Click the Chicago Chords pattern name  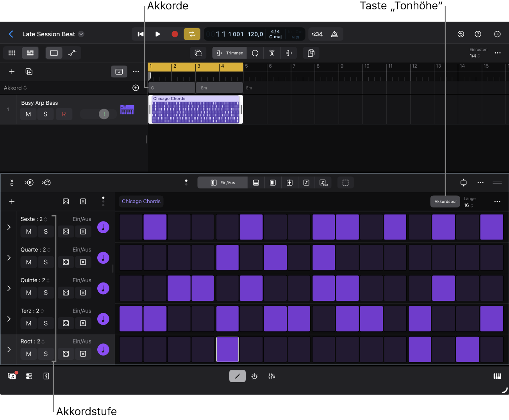[x=141, y=201]
